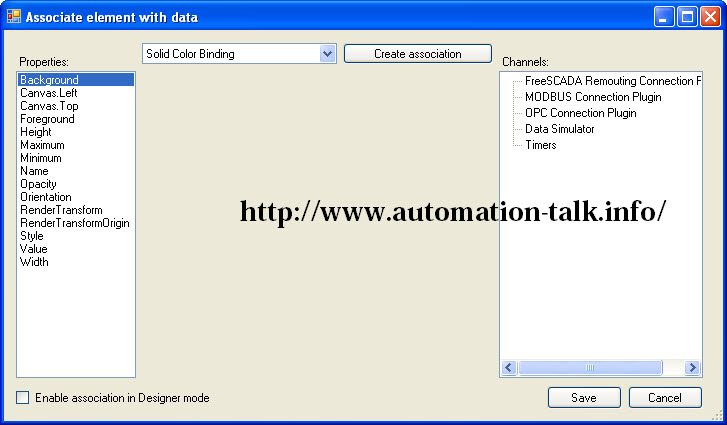Cancel the dialog
727x425 pixels.
point(665,398)
